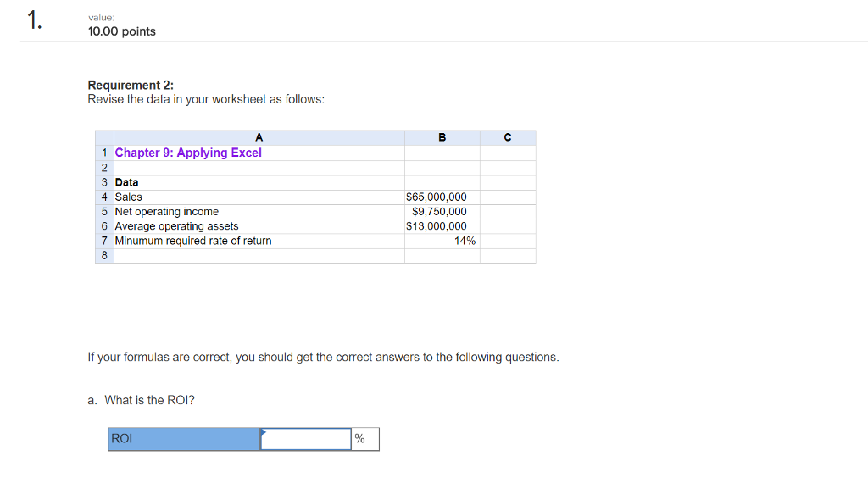
Task: Click the 'Minumum required rate of return' label
Action: 193,241
